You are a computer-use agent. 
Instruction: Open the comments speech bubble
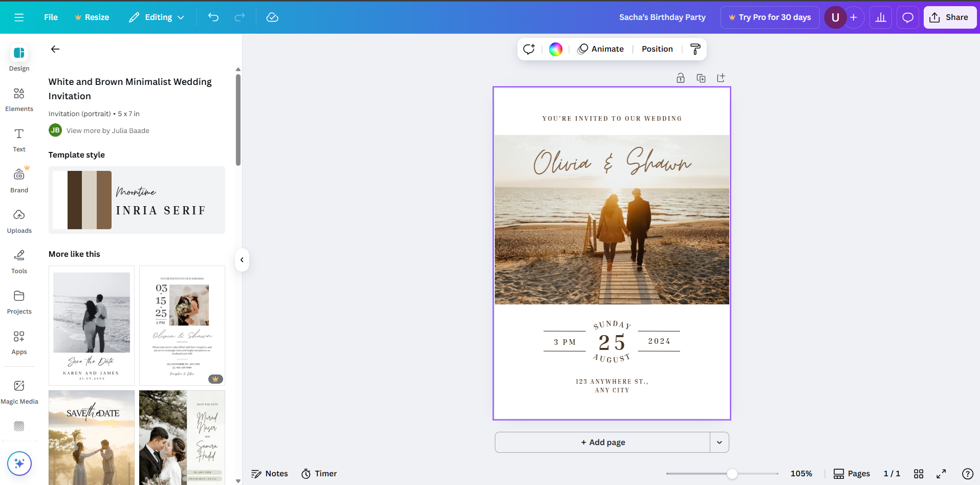tap(908, 17)
